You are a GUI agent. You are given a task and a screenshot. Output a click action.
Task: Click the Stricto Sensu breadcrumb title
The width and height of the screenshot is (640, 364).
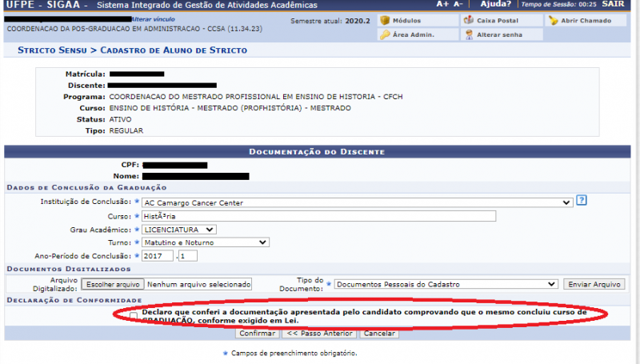pos(52,50)
